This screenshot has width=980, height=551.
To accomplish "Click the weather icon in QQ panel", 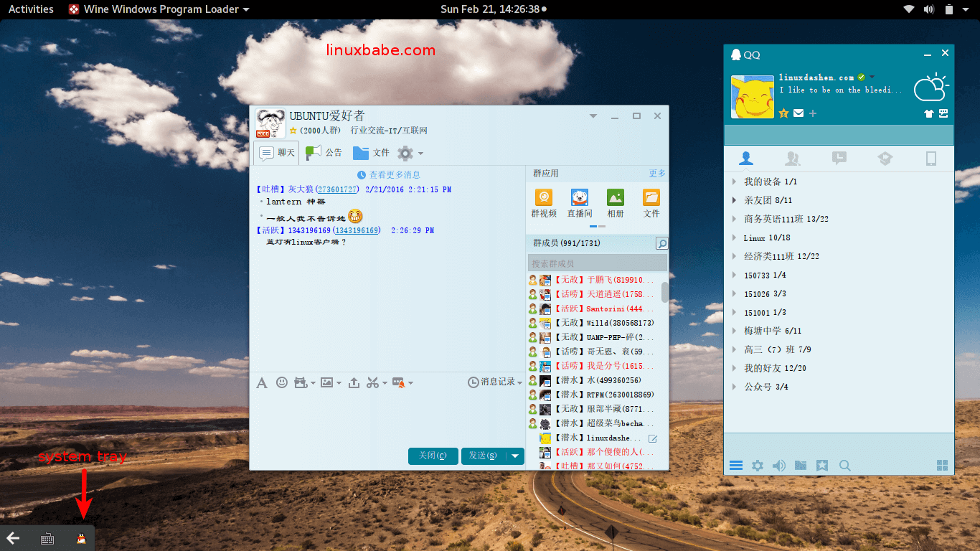I will click(x=931, y=88).
